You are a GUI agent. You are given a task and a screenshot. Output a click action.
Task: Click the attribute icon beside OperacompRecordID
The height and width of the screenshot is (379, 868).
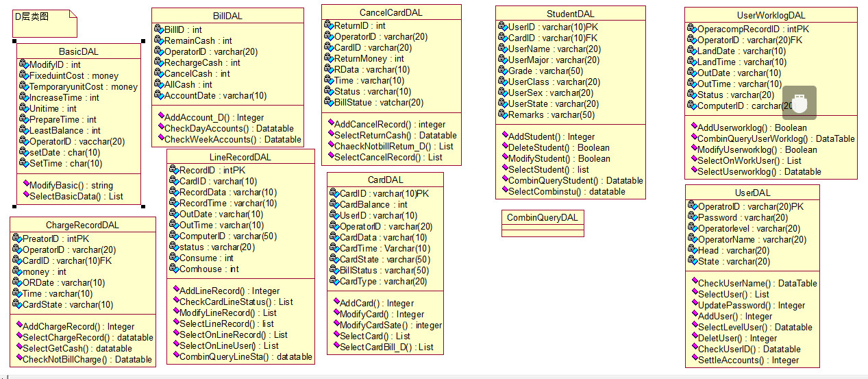[692, 29]
